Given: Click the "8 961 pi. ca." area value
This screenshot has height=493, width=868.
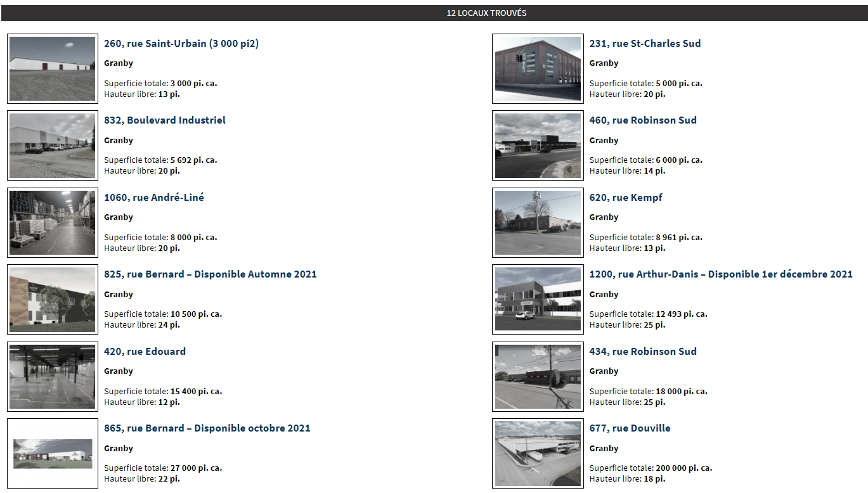Looking at the screenshot, I should click(679, 238).
